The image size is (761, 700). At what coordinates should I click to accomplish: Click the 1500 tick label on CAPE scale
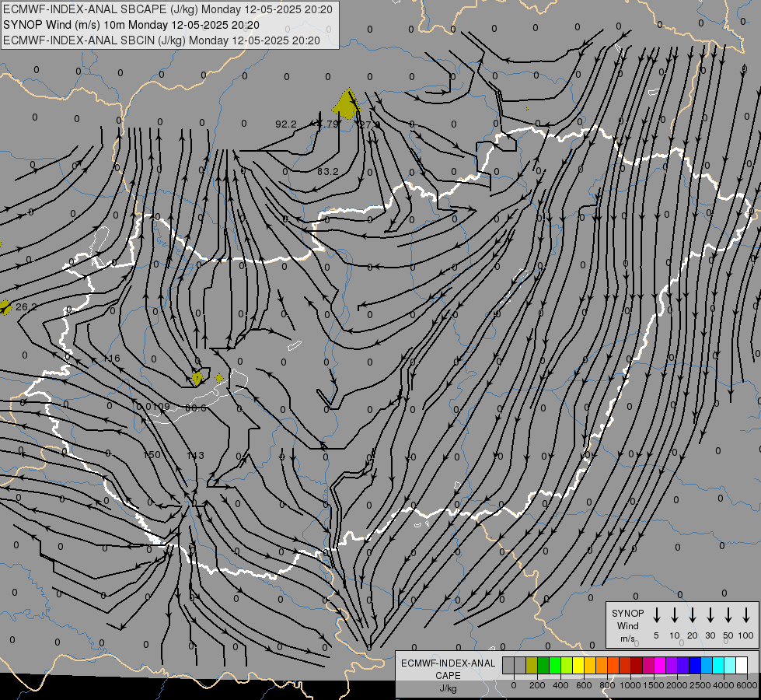click(654, 685)
